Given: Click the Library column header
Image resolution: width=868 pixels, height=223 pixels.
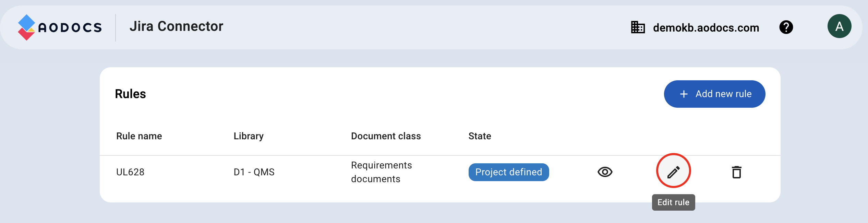Looking at the screenshot, I should point(249,136).
